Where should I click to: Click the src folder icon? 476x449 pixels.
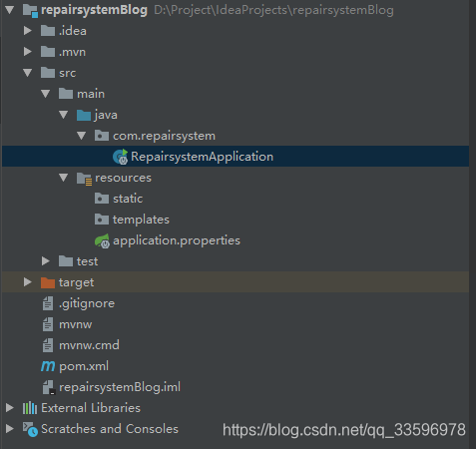point(48,73)
